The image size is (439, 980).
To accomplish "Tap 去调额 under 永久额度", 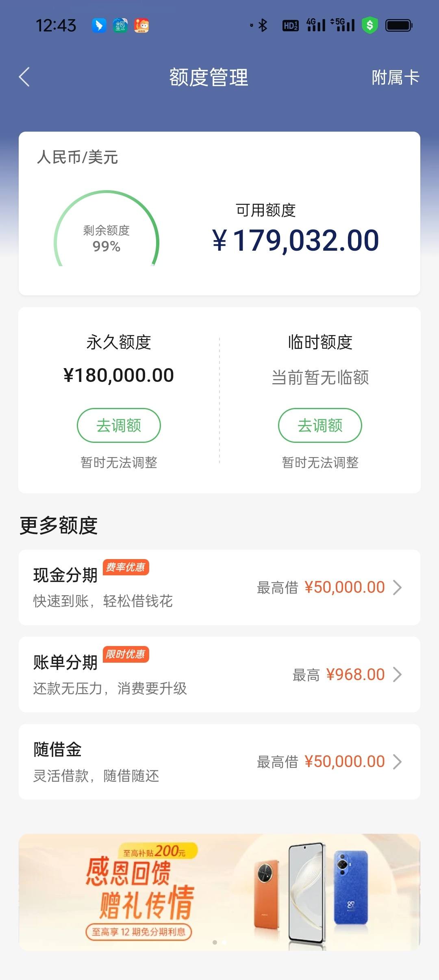I will click(x=119, y=425).
